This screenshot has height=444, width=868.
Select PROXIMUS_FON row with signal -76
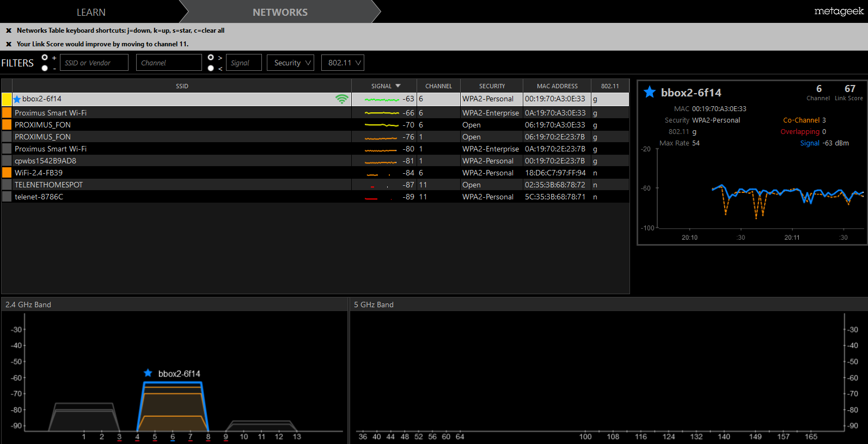315,137
